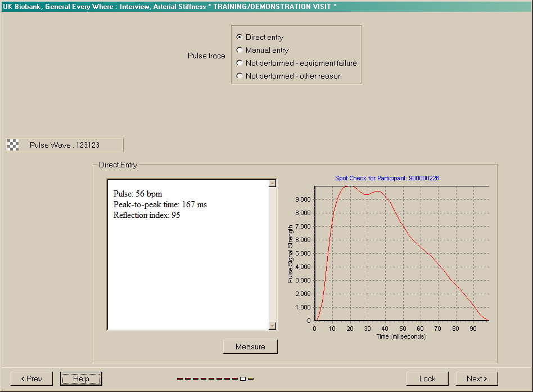Viewport: 533px width, 392px height.
Task: Click inside the pulse results text area
Action: tap(188, 264)
